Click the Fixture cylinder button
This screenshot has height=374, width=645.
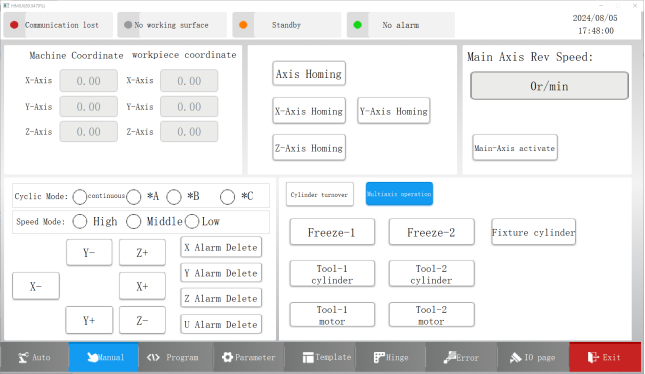click(x=534, y=232)
